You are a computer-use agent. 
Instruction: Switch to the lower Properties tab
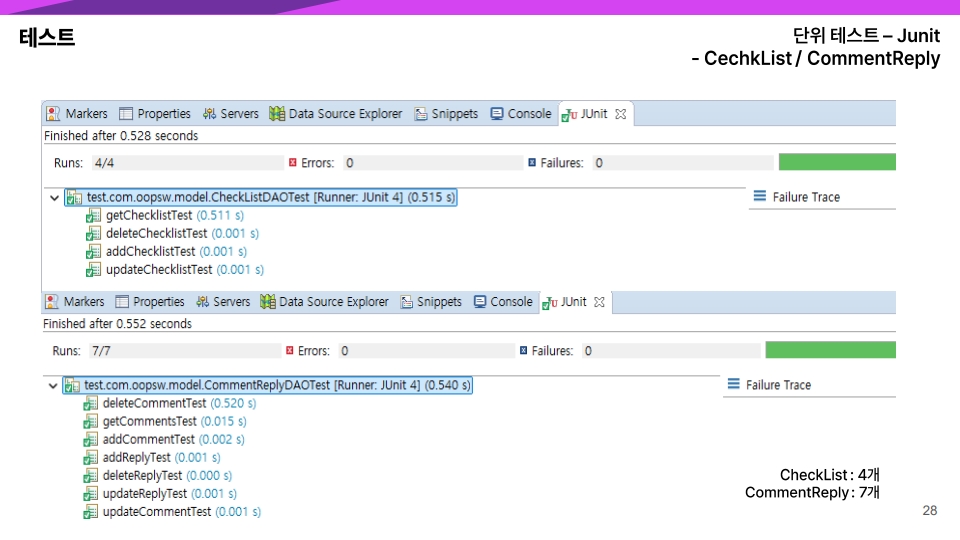[150, 302]
